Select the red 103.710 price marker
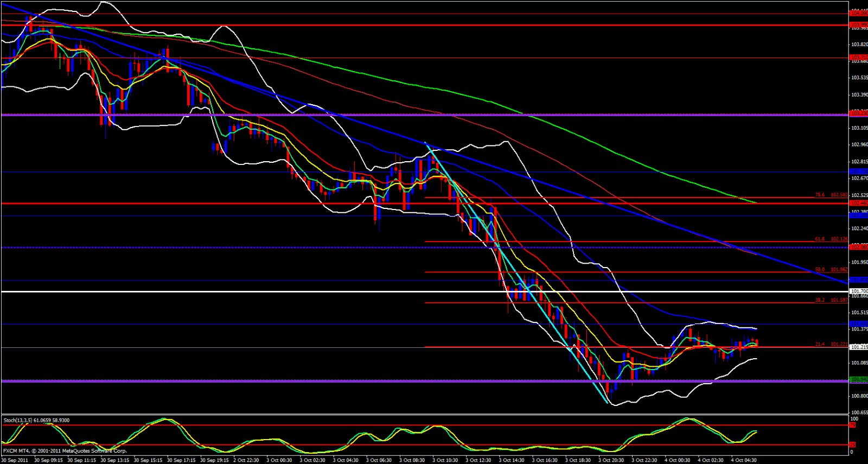The image size is (868, 464). [859, 57]
